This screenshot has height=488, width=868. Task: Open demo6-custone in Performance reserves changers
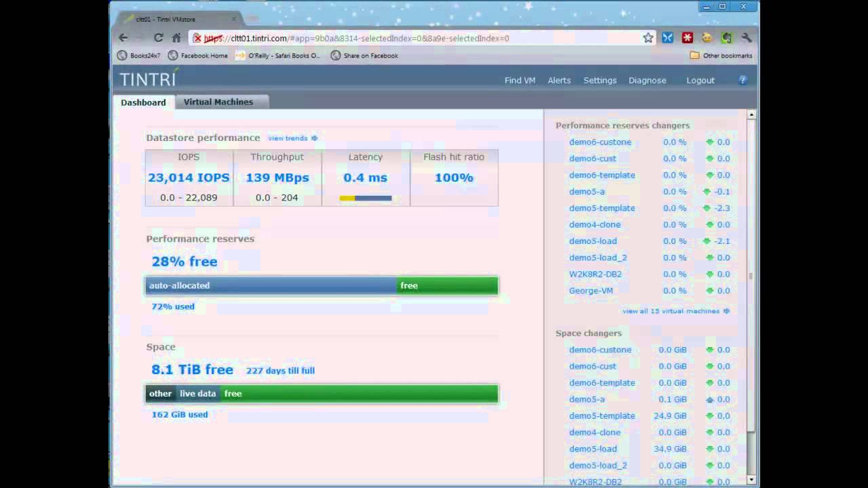point(600,142)
